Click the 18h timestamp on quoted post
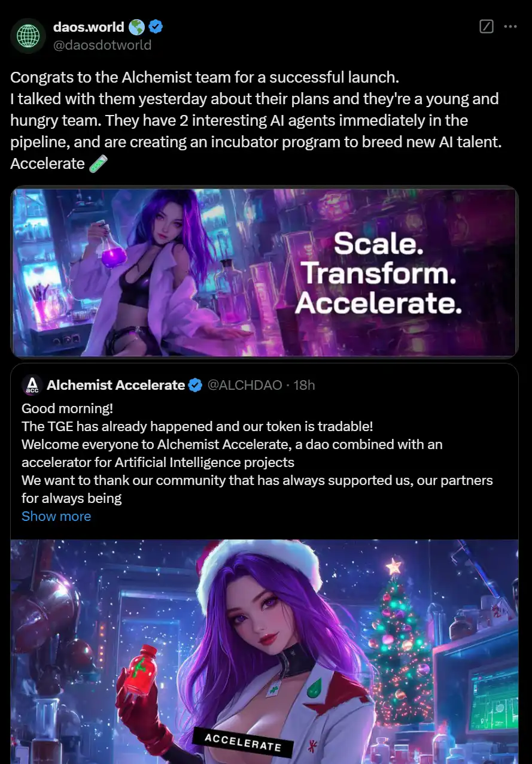532x764 pixels. pos(304,385)
